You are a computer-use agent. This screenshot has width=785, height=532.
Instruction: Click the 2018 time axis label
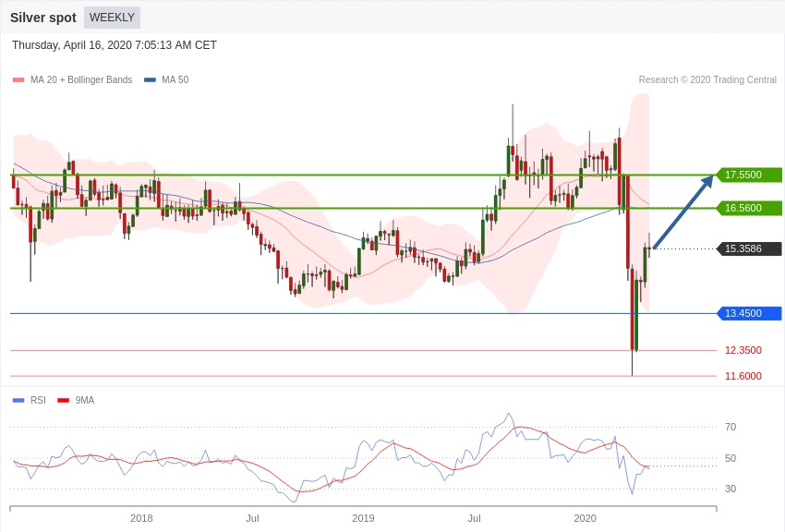click(141, 518)
